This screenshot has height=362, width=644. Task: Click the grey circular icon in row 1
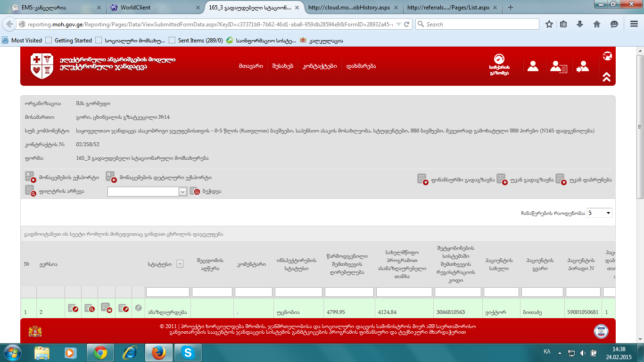click(138, 308)
